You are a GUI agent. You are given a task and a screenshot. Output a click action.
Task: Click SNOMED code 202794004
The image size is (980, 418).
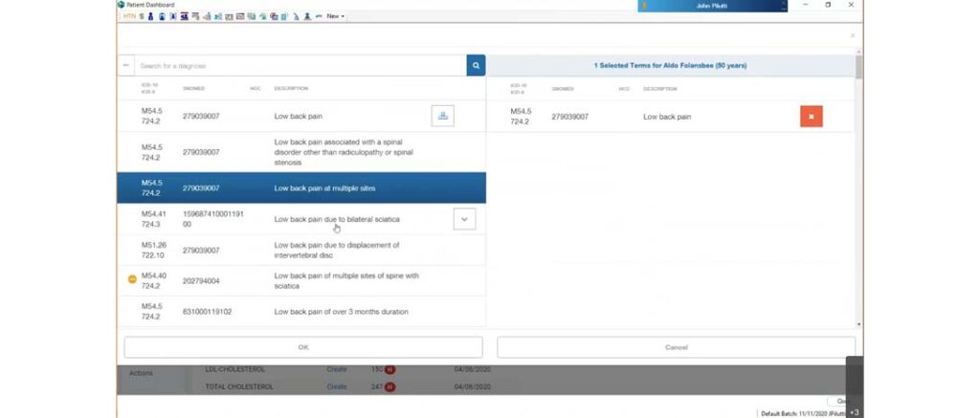tap(201, 280)
